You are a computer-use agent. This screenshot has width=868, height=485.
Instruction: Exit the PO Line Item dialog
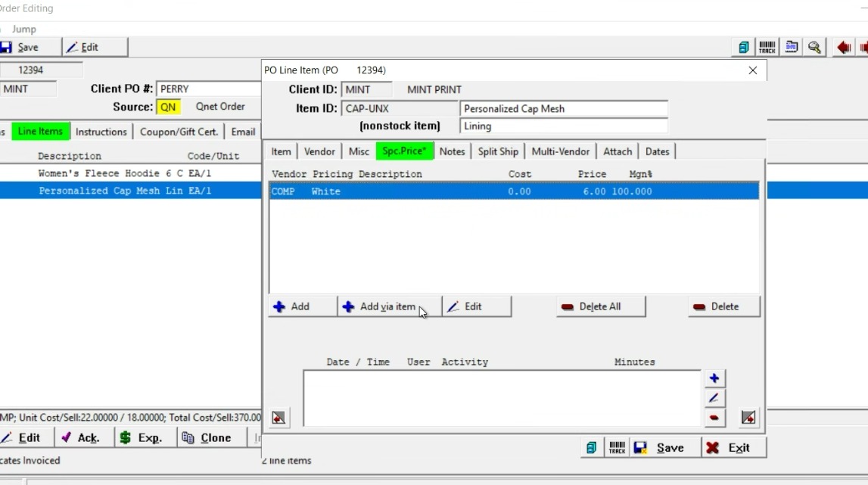[734, 447]
